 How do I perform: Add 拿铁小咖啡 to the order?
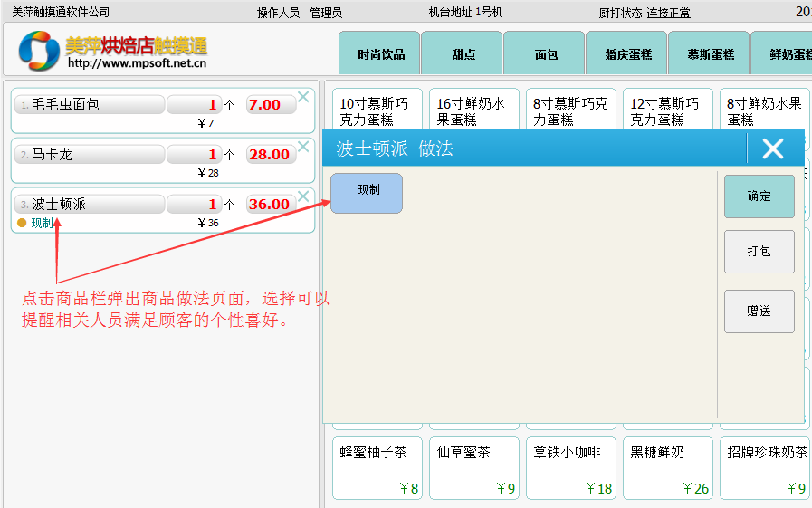[x=574, y=468]
